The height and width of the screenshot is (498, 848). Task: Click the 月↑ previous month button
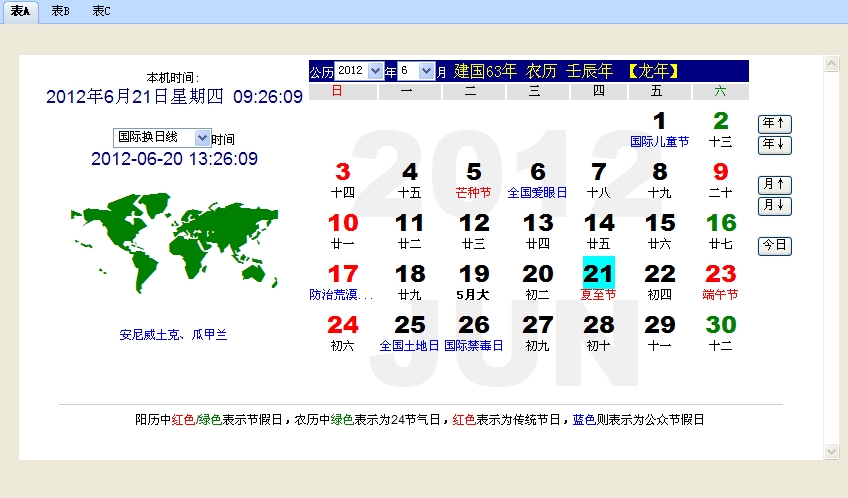pyautogui.click(x=774, y=185)
